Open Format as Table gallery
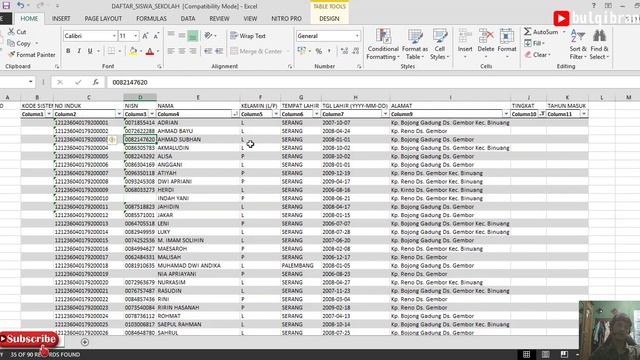The image size is (640, 360). pos(415,44)
